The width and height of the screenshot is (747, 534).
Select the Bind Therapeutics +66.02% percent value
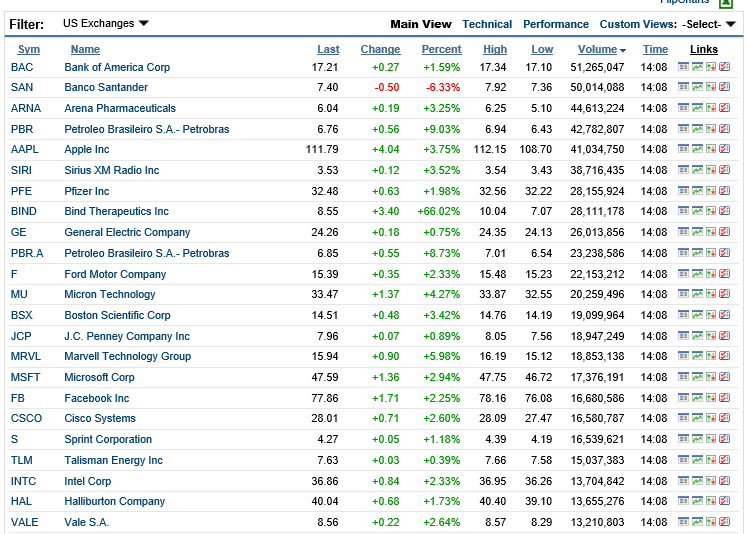(439, 211)
